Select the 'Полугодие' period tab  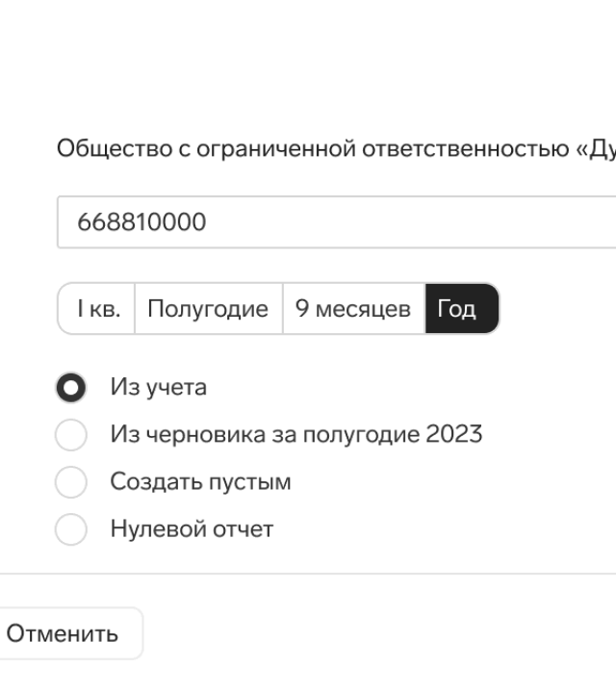point(208,309)
